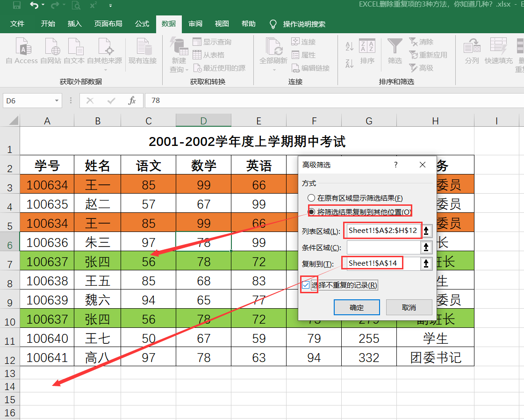Toggle the Filter (筛选) funnel
This screenshot has width=524, height=420.
click(x=395, y=51)
